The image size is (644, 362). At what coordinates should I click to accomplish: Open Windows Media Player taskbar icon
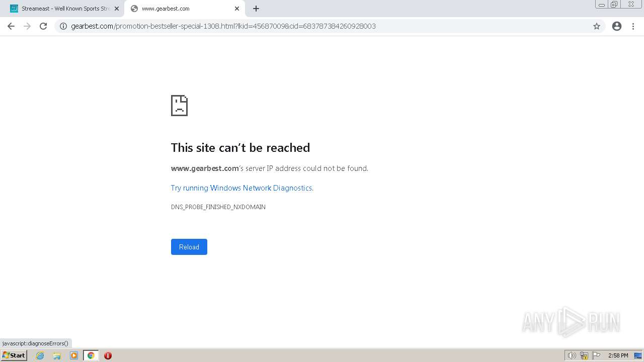74,355
